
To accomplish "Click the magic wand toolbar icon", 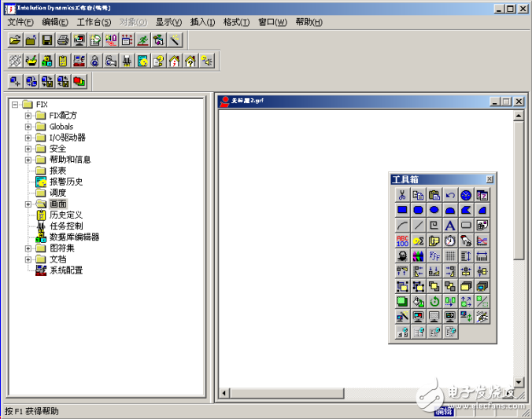I will click(x=175, y=39).
